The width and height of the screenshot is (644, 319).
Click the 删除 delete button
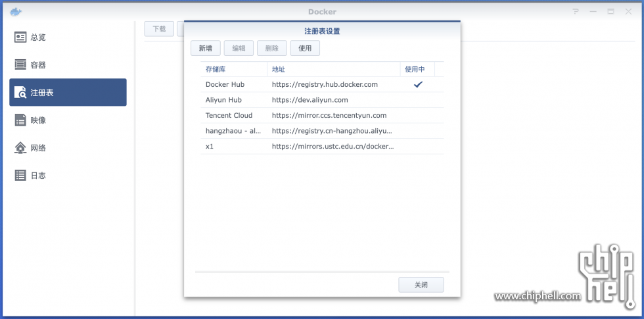point(272,48)
